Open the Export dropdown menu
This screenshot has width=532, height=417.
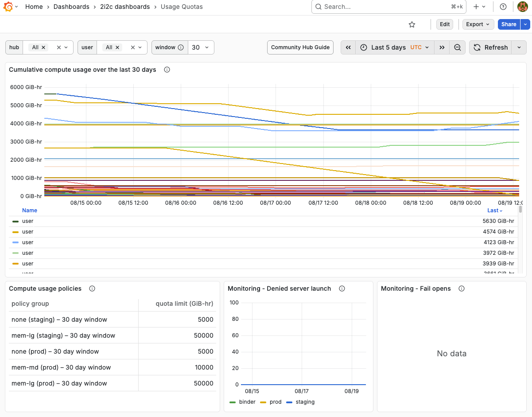(478, 24)
